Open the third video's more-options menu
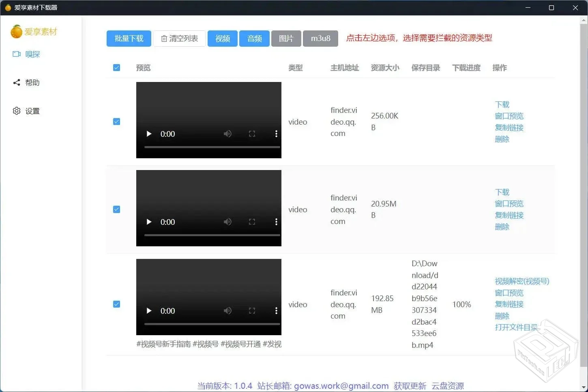The height and width of the screenshot is (392, 588). click(x=276, y=311)
